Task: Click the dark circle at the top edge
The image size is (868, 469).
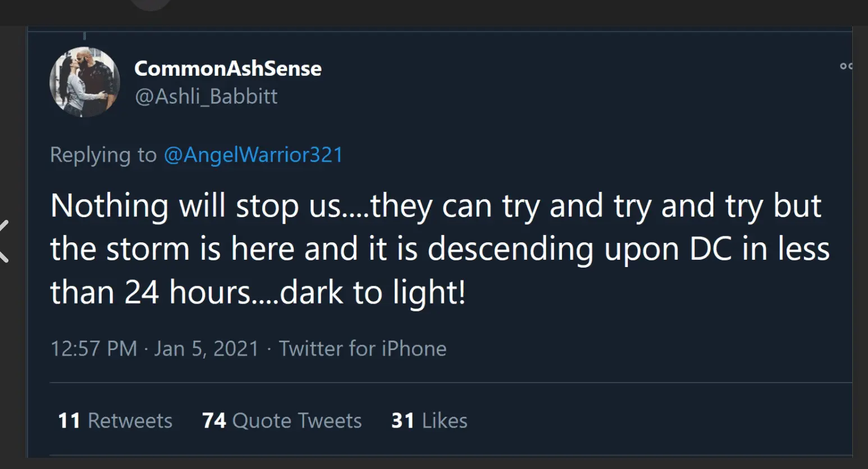Action: click(x=150, y=4)
